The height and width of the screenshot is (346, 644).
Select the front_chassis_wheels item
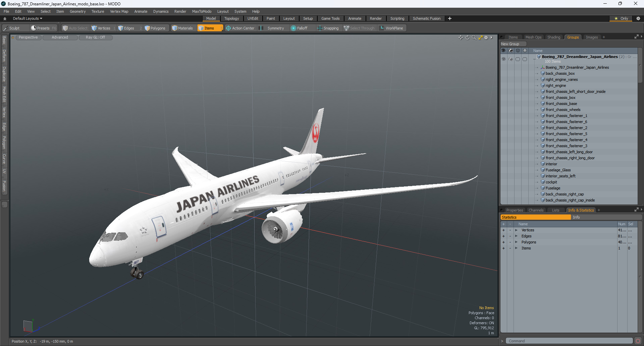[563, 110]
